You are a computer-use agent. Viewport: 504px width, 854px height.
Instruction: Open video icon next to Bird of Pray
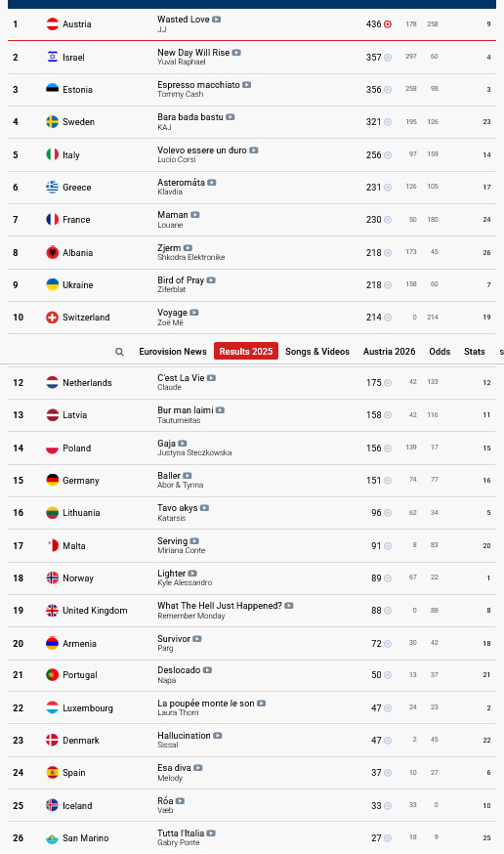[x=211, y=280]
